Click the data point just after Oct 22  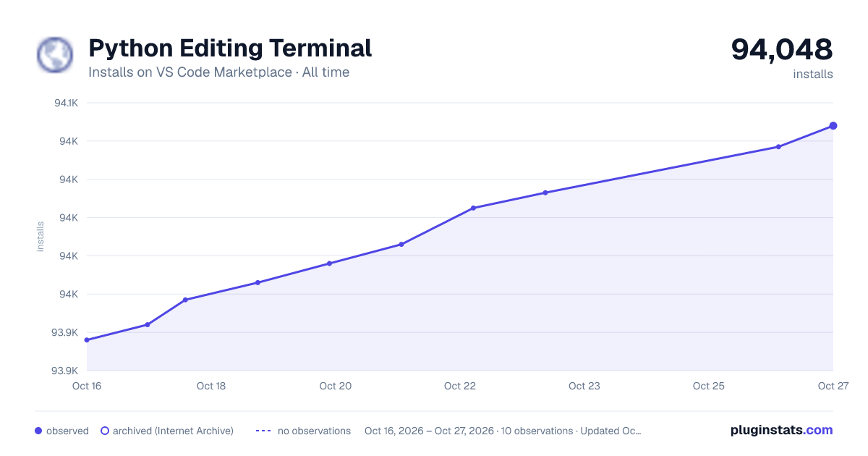[473, 208]
